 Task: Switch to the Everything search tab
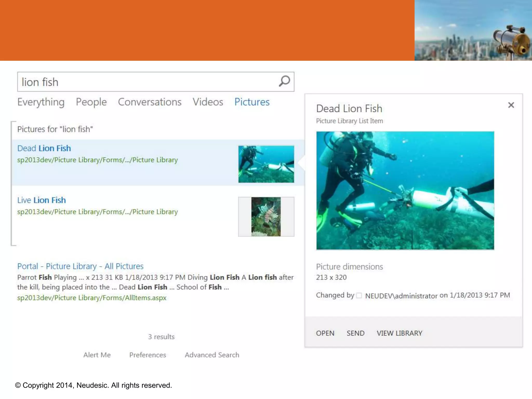coord(41,102)
